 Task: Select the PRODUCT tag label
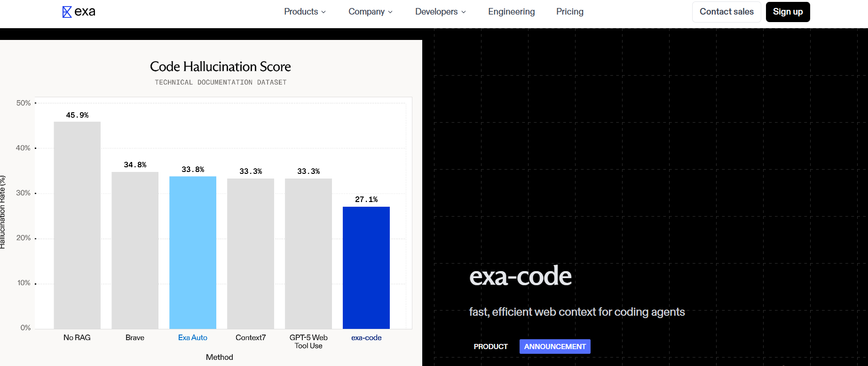coord(490,346)
